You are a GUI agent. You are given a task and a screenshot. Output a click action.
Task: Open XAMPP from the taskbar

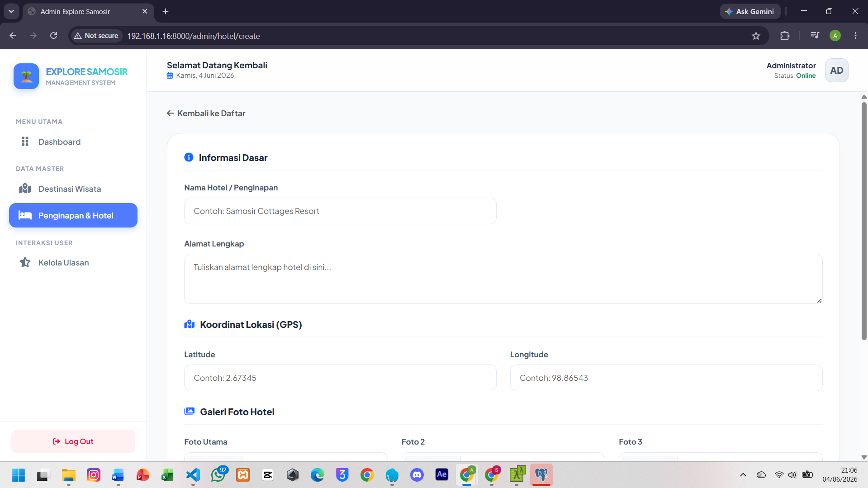(243, 475)
